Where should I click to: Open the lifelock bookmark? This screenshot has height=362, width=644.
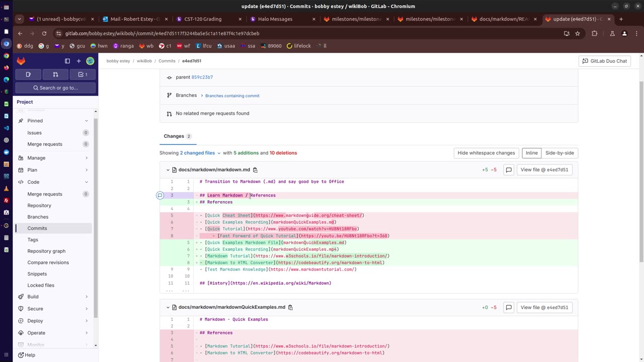click(x=299, y=46)
